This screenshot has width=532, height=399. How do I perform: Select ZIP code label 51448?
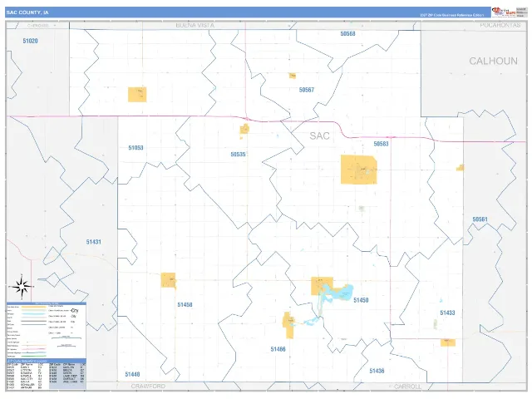pyautogui.click(x=132, y=374)
